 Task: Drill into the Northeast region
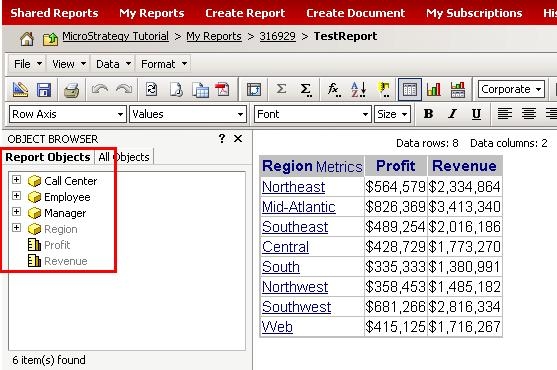pos(293,187)
